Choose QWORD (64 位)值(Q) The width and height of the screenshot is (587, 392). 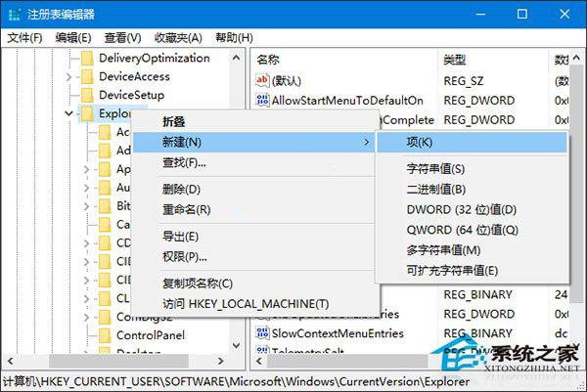pyautogui.click(x=472, y=230)
